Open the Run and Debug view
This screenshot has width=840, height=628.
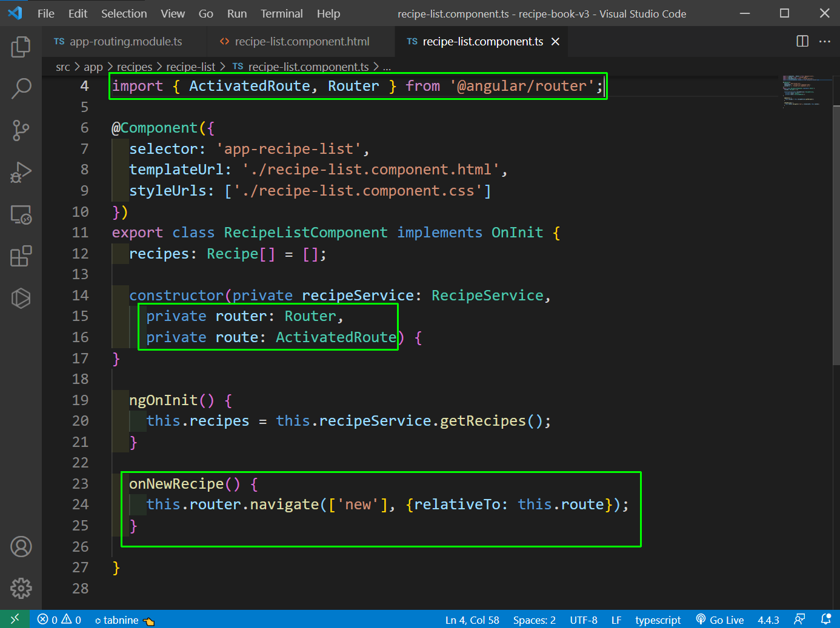[21, 173]
